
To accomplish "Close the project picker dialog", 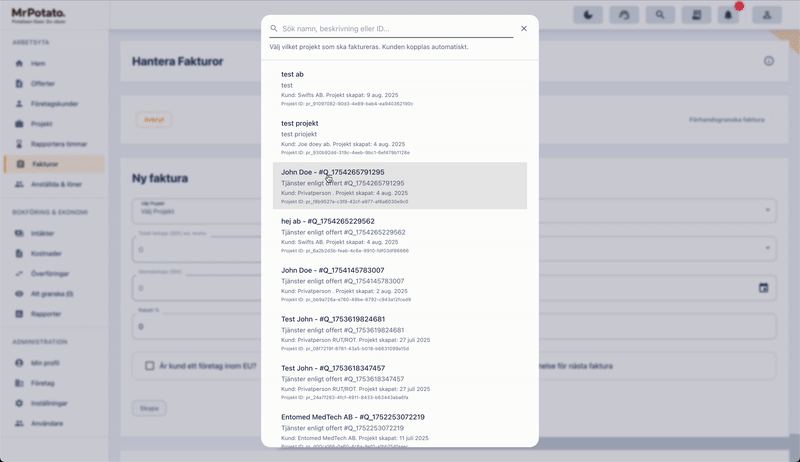I will click(524, 29).
